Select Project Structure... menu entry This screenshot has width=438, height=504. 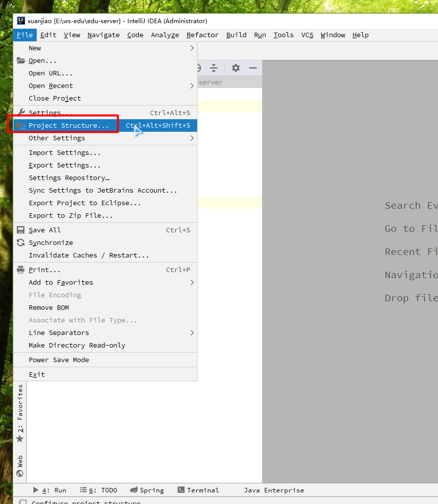(106, 125)
